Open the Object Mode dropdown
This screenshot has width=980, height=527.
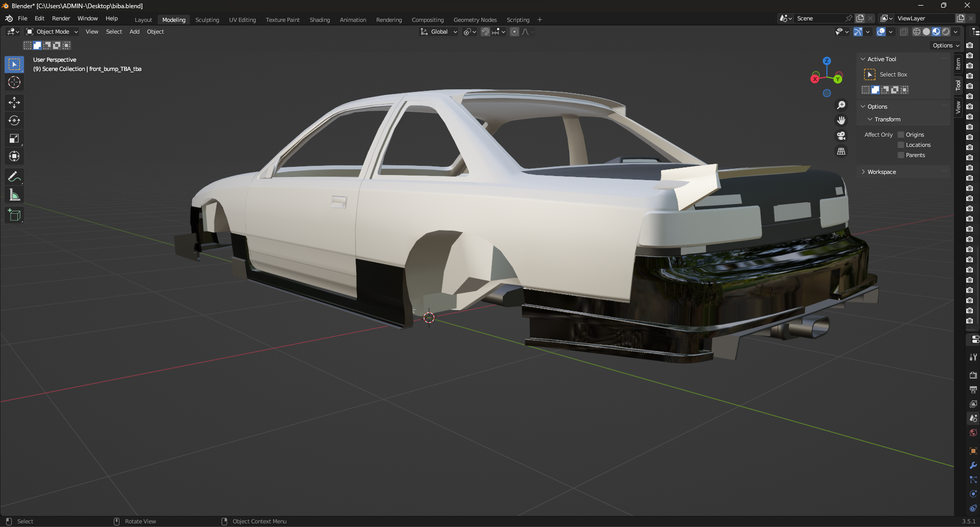(52, 32)
